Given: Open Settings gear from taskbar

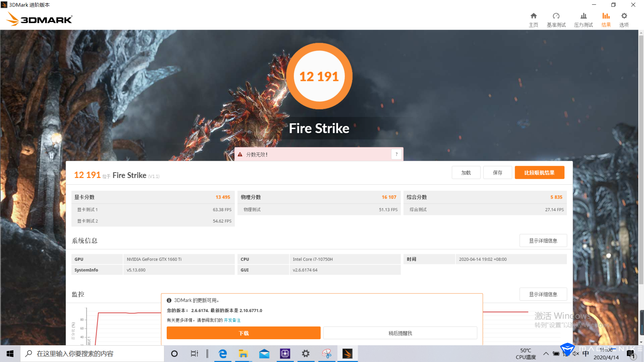Looking at the screenshot, I should point(306,353).
